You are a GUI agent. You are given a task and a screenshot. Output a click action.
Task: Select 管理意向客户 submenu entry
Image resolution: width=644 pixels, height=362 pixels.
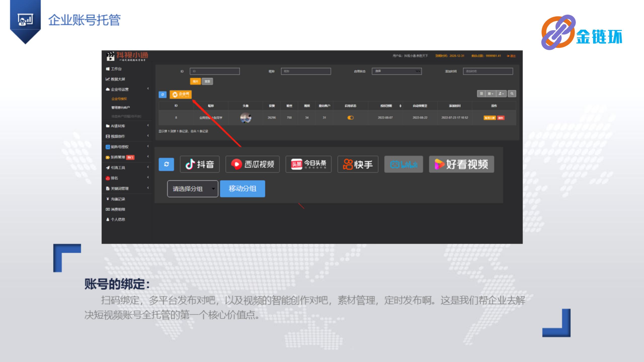tap(120, 108)
